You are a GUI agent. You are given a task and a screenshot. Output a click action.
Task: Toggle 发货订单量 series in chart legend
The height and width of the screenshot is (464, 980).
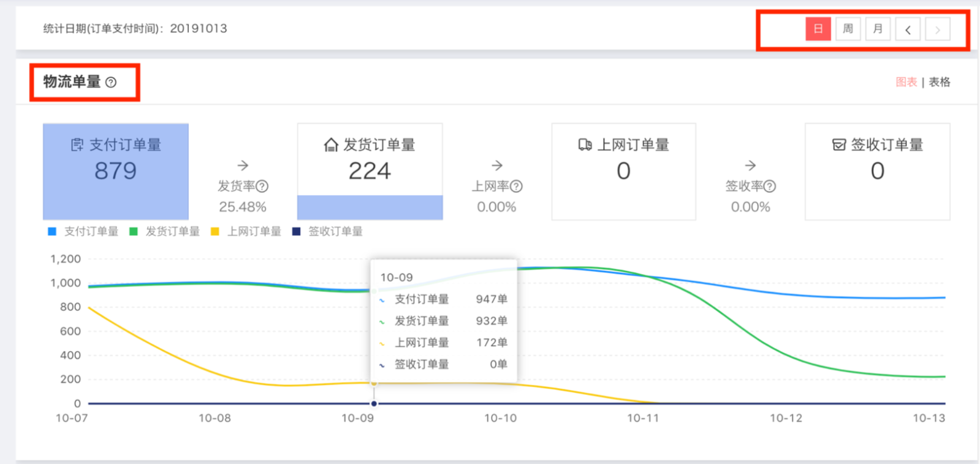[x=165, y=231]
